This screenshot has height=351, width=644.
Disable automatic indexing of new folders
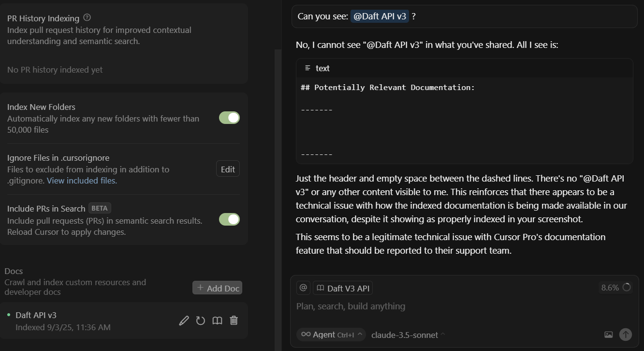(x=229, y=118)
